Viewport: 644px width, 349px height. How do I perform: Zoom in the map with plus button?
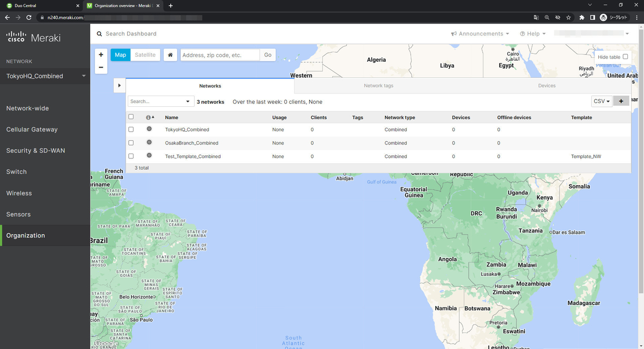click(101, 55)
